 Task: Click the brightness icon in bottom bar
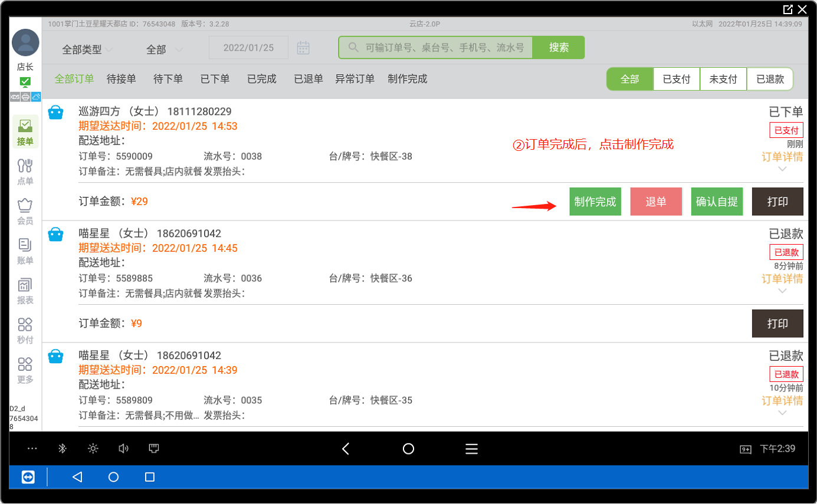pyautogui.click(x=93, y=449)
